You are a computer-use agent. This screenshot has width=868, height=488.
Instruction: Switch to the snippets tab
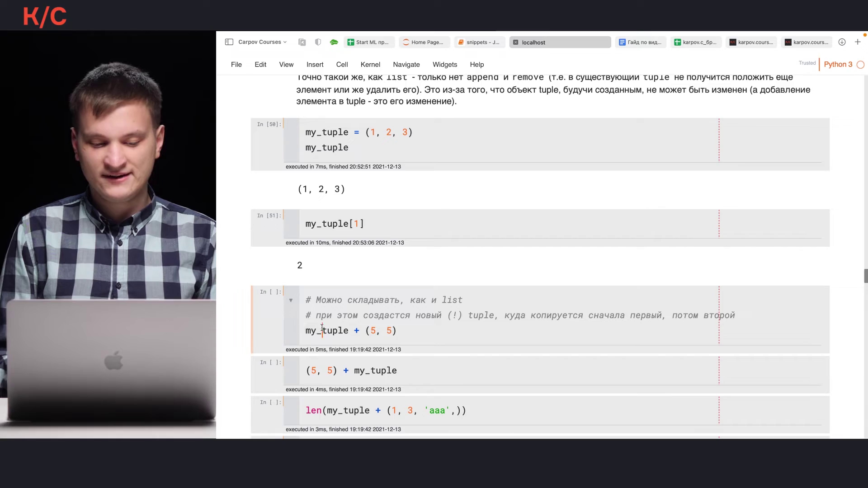480,42
